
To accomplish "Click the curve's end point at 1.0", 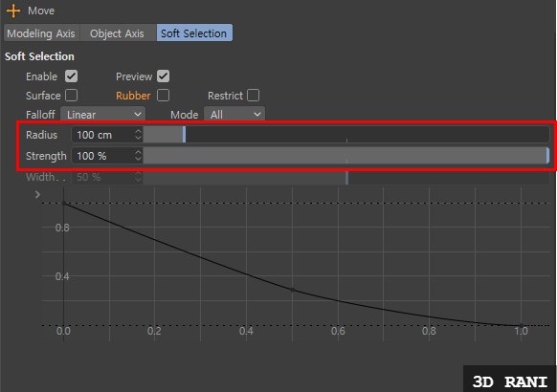I will pyautogui.click(x=522, y=325).
